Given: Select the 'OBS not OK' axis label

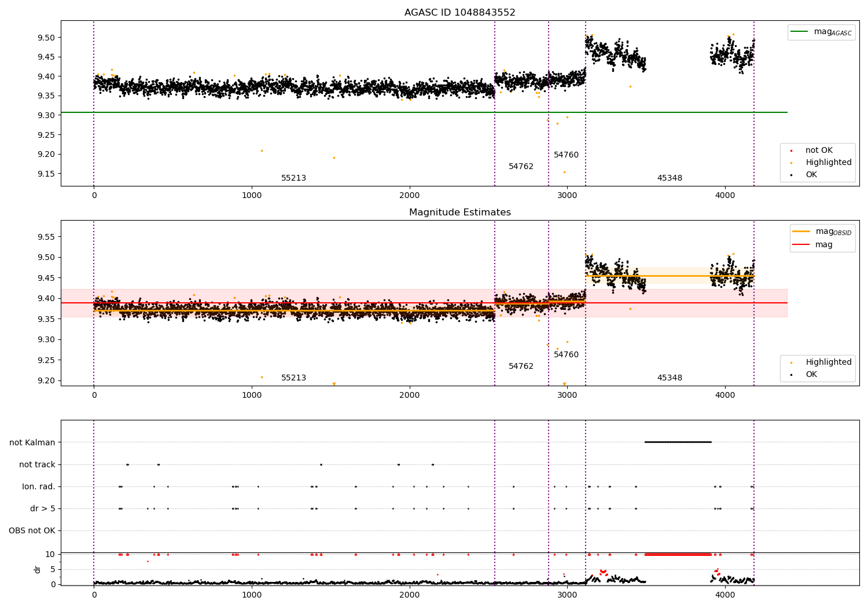Looking at the screenshot, I should [32, 530].
